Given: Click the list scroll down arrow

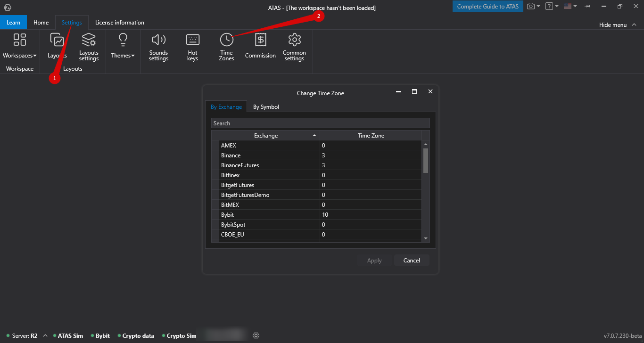Looking at the screenshot, I should coord(426,238).
